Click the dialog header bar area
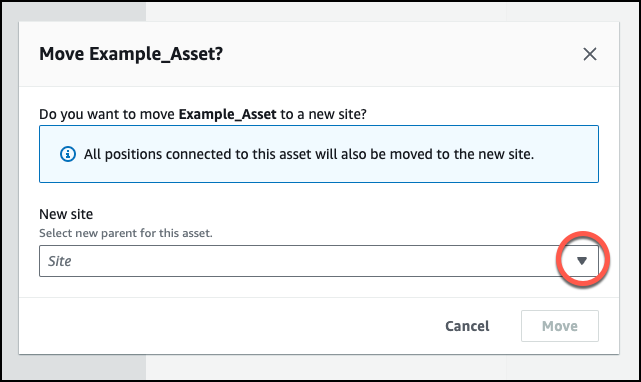The image size is (641, 382). coord(319,54)
